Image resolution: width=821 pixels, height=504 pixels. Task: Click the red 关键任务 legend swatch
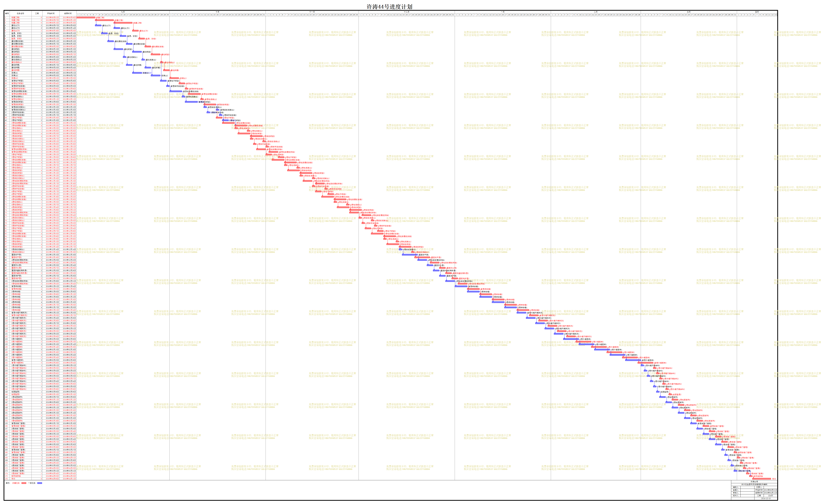coord(24,483)
